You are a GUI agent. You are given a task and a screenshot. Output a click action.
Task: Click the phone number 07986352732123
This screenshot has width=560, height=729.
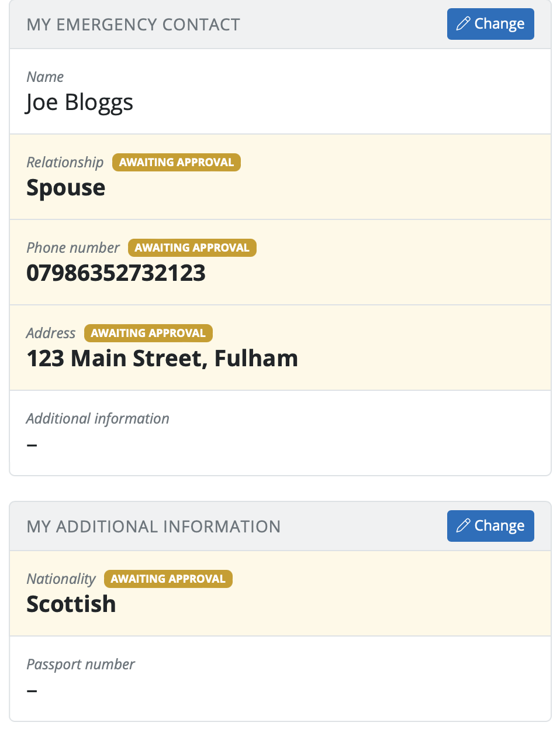[x=116, y=273]
